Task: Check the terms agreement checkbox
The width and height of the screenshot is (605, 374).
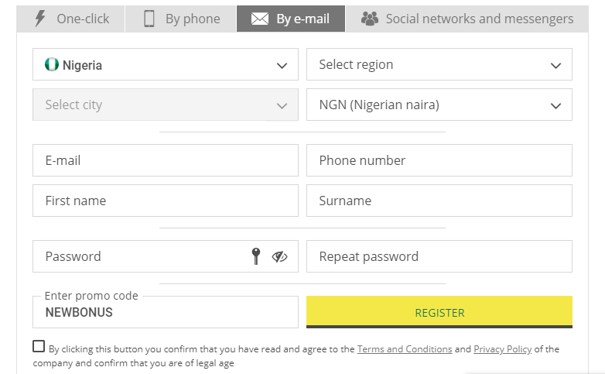Action: [39, 346]
